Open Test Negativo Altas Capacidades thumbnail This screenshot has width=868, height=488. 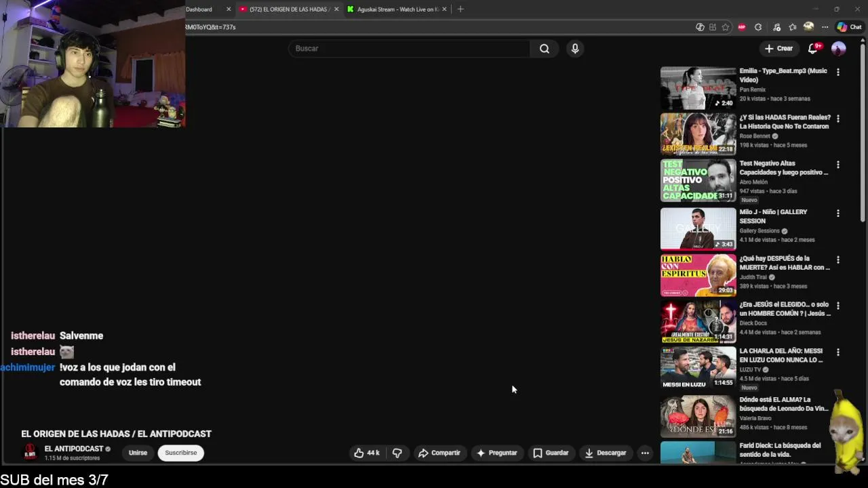click(698, 180)
